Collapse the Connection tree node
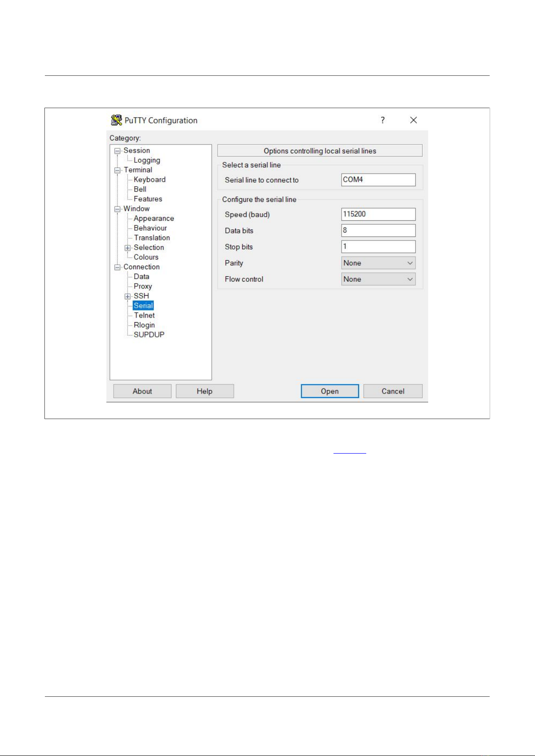 (118, 267)
